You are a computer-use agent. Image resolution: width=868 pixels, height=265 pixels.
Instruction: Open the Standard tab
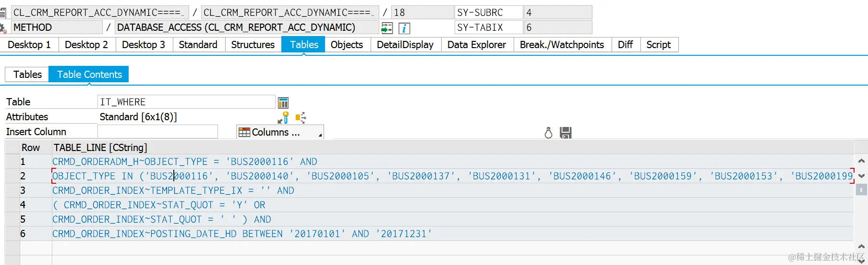point(198,45)
